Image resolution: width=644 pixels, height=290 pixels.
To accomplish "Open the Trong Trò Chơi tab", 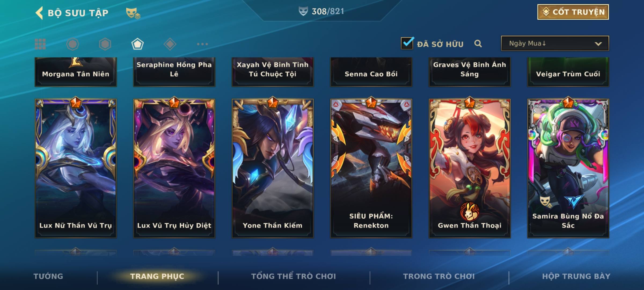I will click(439, 276).
